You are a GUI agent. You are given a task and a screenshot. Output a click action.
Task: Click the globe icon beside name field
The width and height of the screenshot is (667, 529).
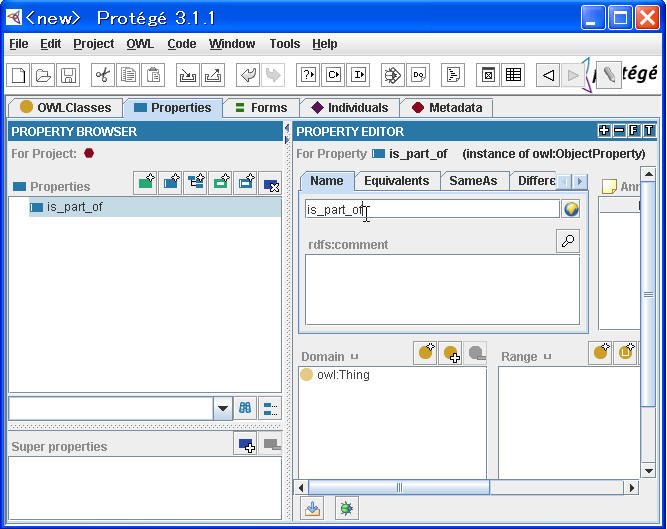(571, 209)
